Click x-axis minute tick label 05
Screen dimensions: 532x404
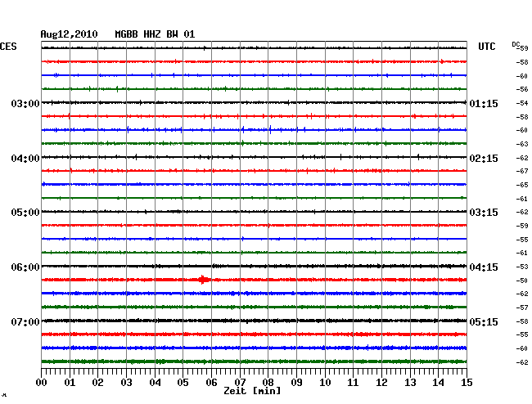[183, 382]
